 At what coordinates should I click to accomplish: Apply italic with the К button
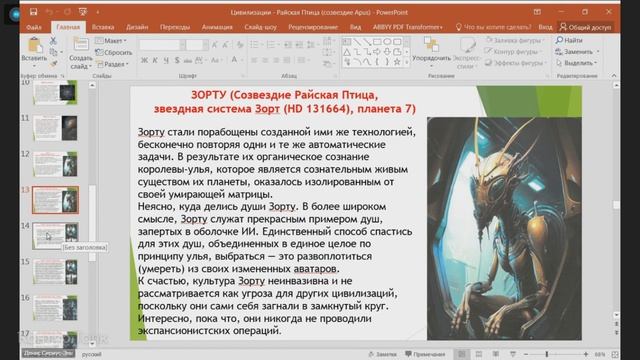pos(155,60)
